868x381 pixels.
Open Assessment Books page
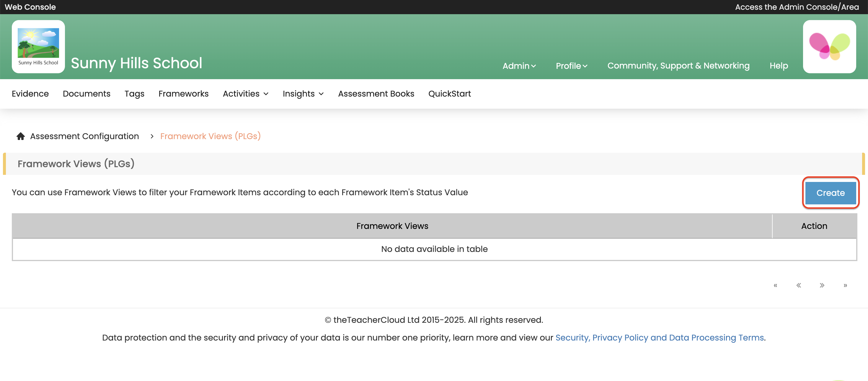click(x=376, y=94)
